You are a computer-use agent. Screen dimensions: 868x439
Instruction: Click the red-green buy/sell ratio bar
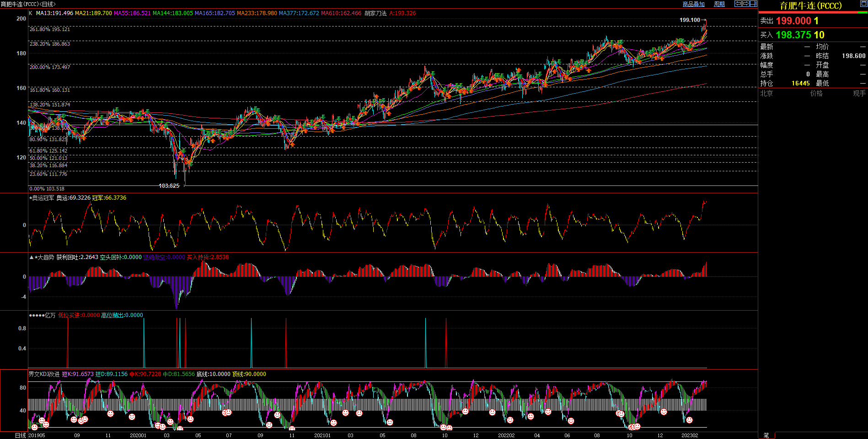[x=813, y=12]
